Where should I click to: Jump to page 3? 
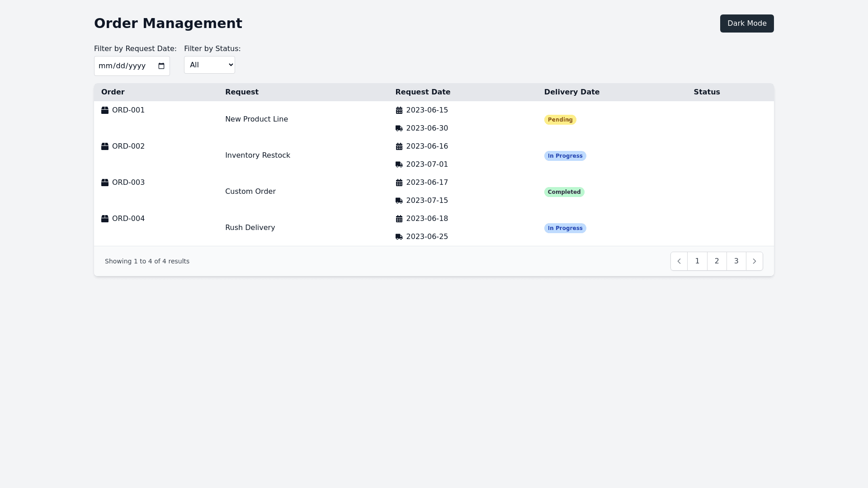736,261
